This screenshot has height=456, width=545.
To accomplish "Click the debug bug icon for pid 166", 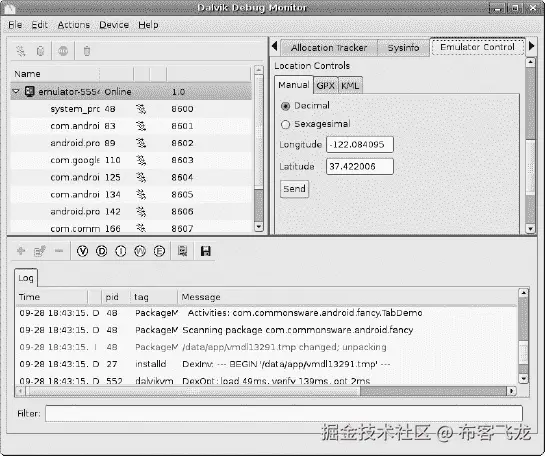I will [141, 228].
